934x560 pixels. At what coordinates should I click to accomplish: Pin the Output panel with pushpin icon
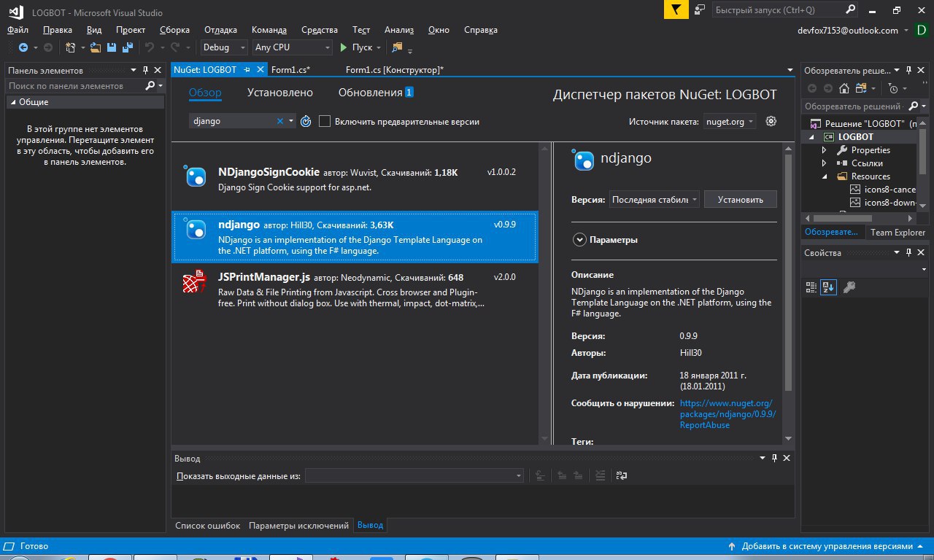[x=774, y=458]
